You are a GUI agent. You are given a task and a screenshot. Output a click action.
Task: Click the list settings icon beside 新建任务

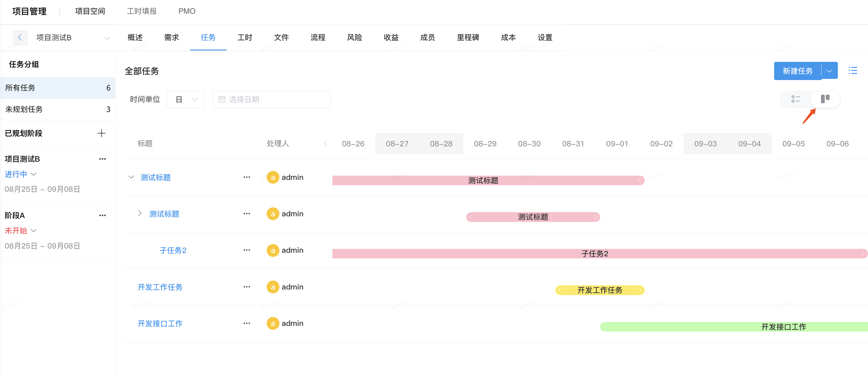click(853, 71)
